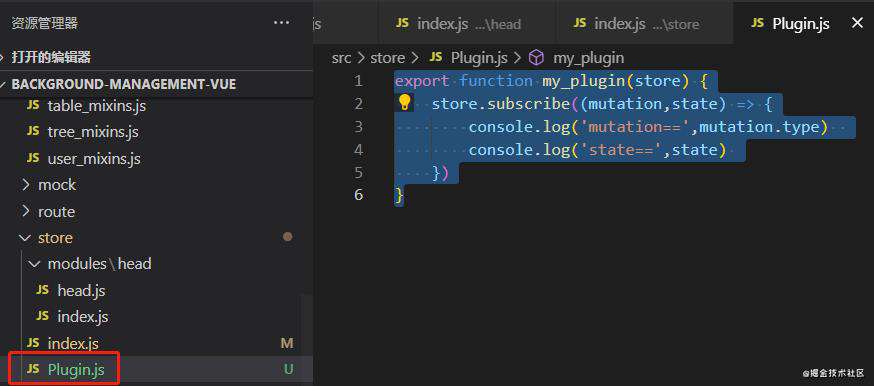The height and width of the screenshot is (386, 874).
Task: Click the 'export' keyword on line 1
Action: click(x=422, y=81)
